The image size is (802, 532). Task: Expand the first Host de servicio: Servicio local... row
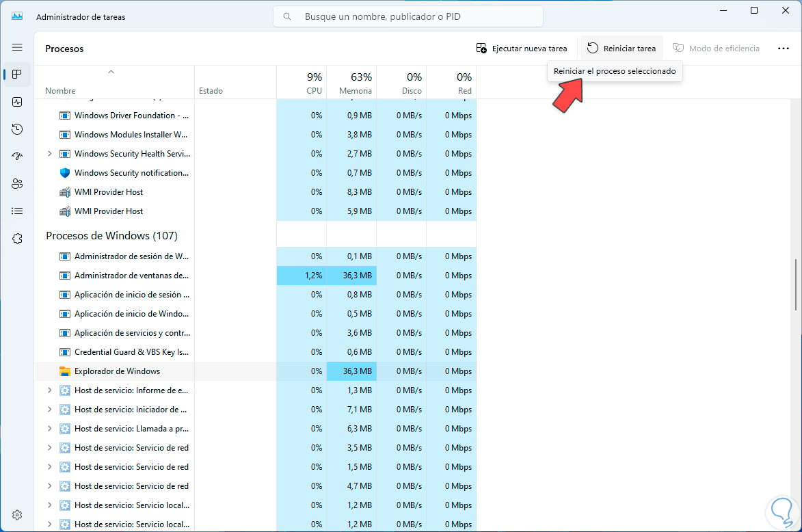tap(50, 505)
